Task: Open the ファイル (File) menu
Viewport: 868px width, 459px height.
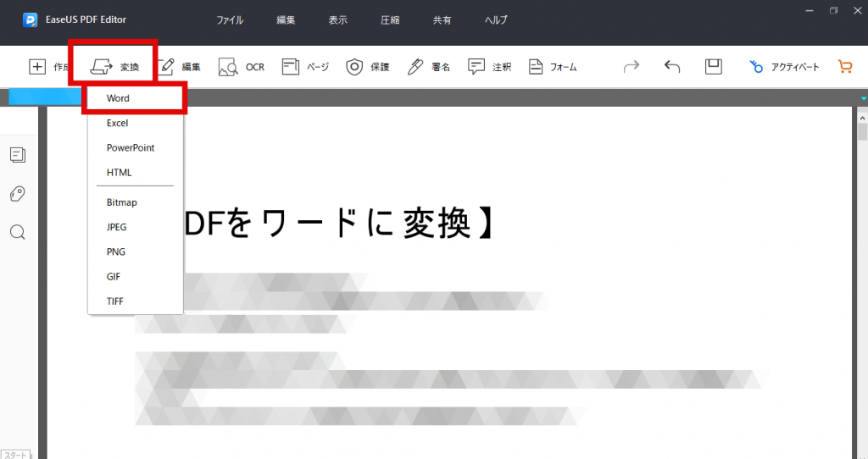Action: click(229, 20)
